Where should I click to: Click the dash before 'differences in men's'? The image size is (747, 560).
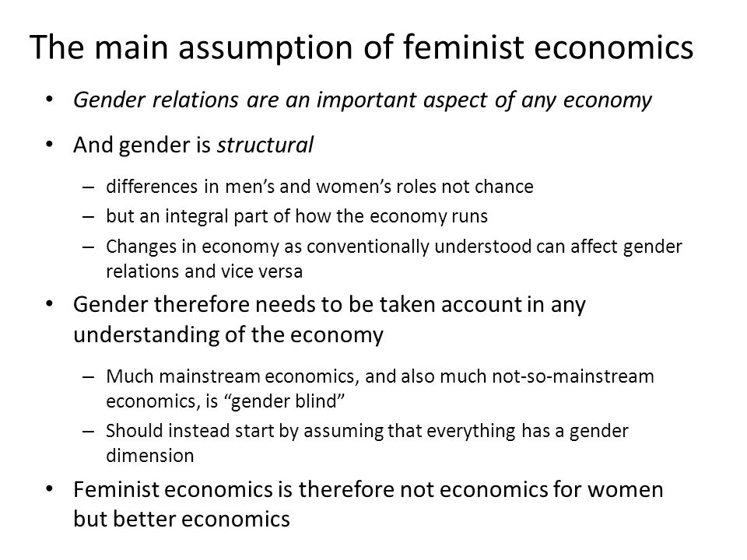[88, 187]
